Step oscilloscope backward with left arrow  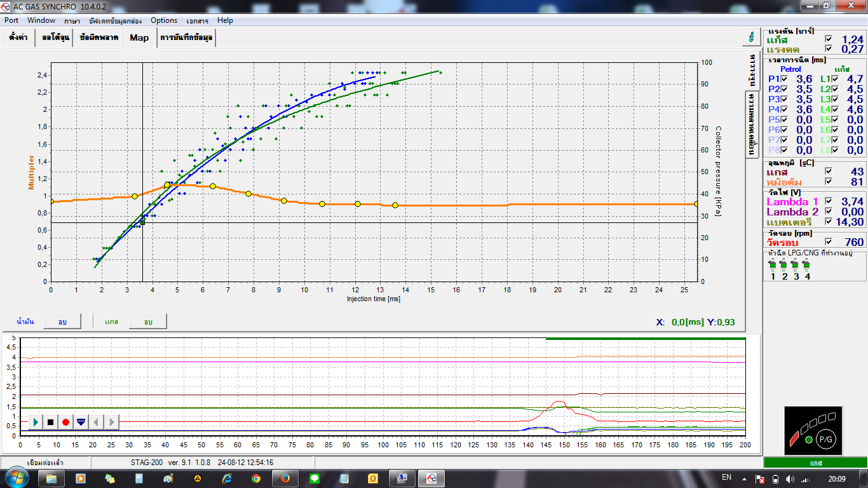pyautogui.click(x=96, y=421)
